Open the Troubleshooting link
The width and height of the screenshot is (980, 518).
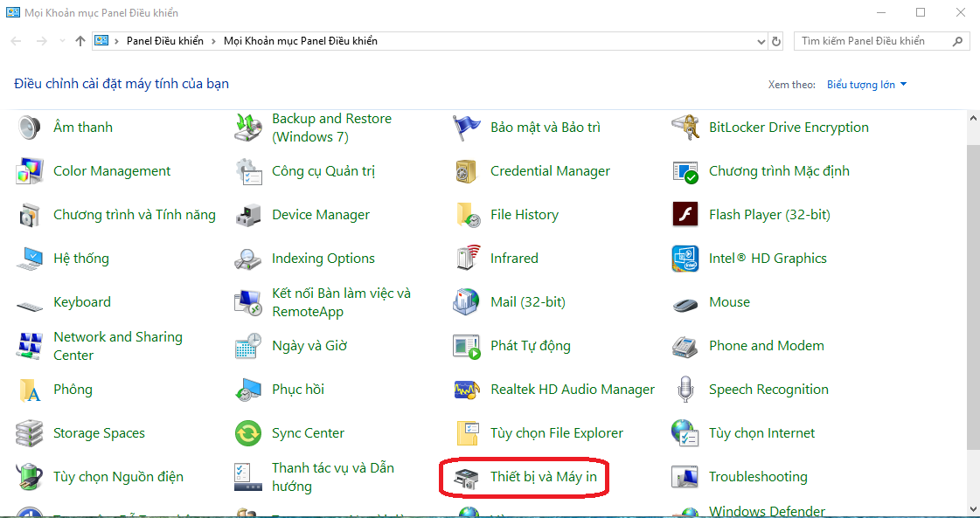pyautogui.click(x=757, y=477)
